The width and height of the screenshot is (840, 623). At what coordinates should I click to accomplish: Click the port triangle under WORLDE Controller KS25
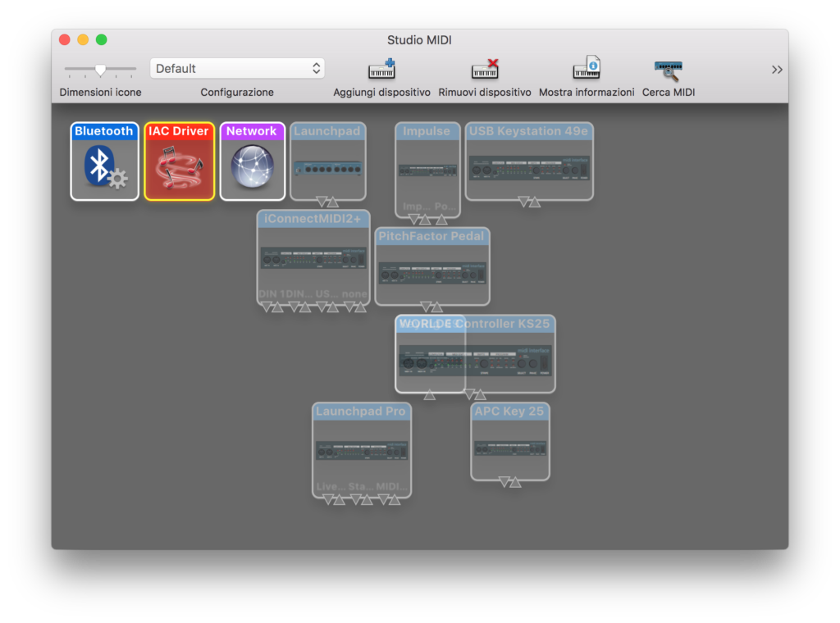tap(430, 394)
